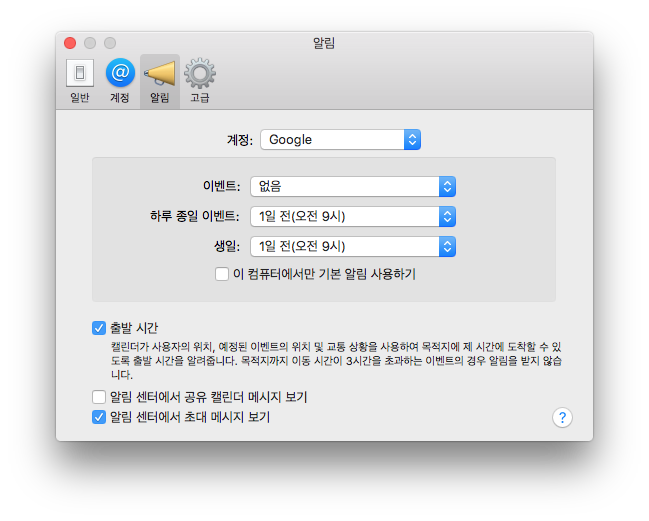Click the 계정: label before Google
649x521 pixels.
point(240,140)
